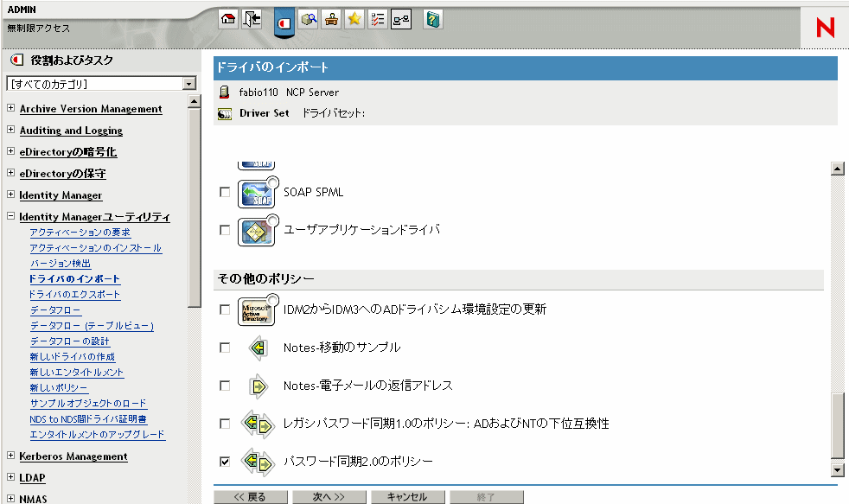Expand the LDAP node
The width and height of the screenshot is (849, 504).
click(x=11, y=477)
